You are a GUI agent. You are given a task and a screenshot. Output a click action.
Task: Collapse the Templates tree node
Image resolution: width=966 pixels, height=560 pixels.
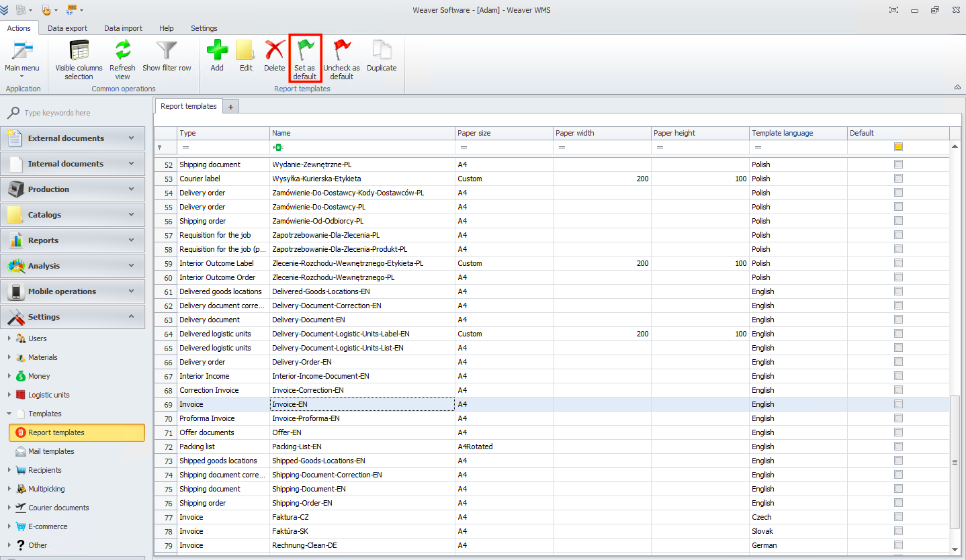(x=9, y=414)
